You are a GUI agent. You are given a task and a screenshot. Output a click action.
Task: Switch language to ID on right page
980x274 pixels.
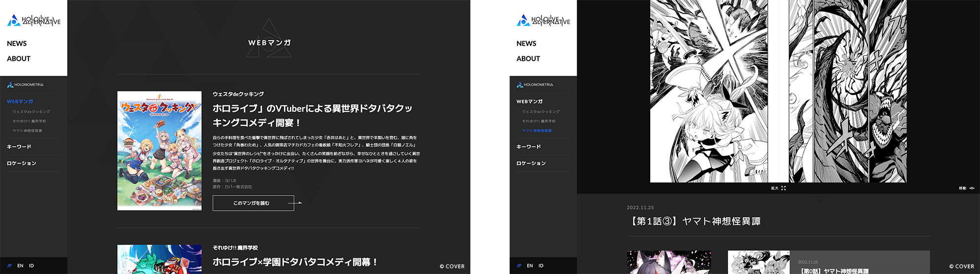tap(541, 266)
